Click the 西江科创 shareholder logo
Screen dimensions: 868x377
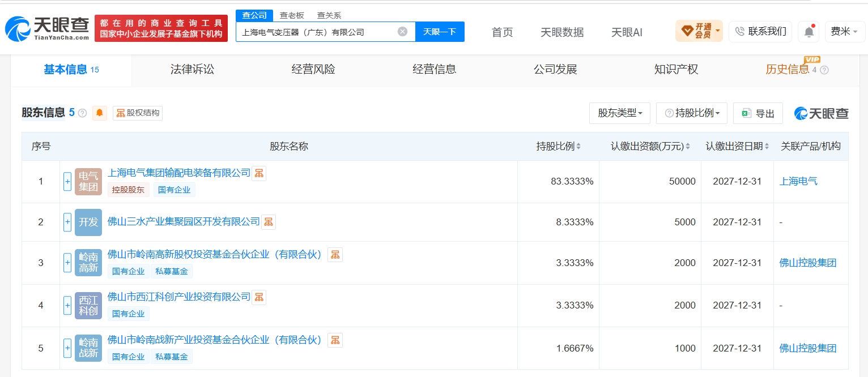[88, 305]
